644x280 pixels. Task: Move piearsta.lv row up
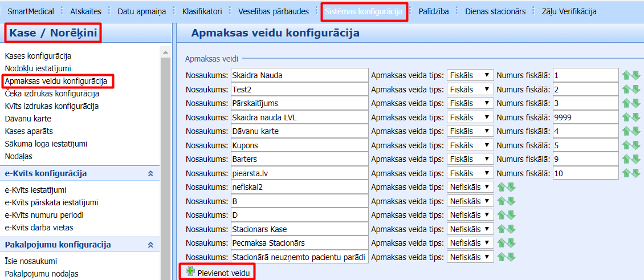627,173
